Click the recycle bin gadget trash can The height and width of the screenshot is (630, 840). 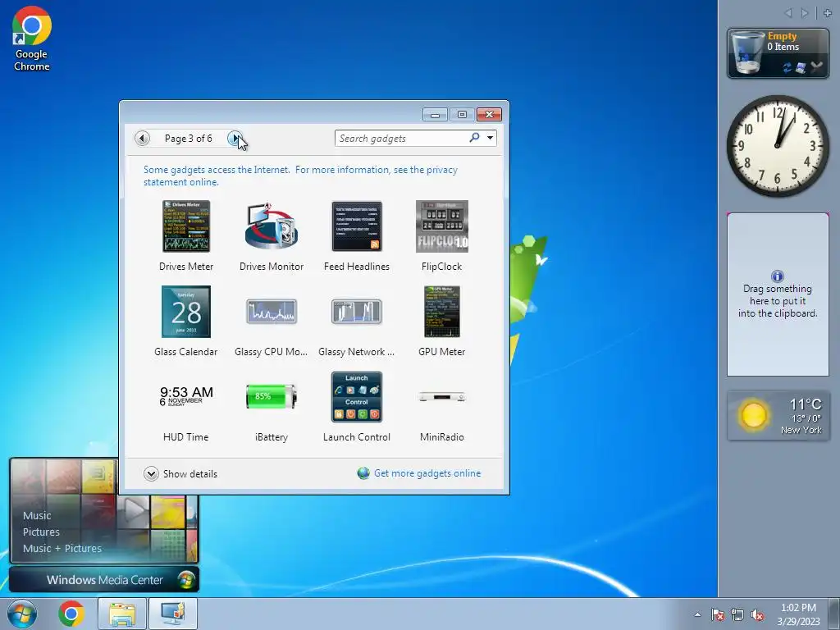click(x=747, y=52)
